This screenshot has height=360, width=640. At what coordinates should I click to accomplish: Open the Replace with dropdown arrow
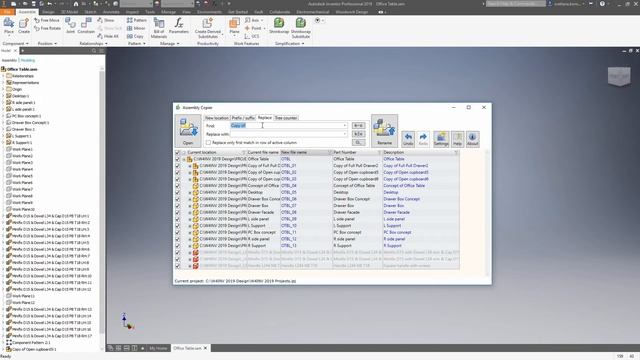coord(345,134)
